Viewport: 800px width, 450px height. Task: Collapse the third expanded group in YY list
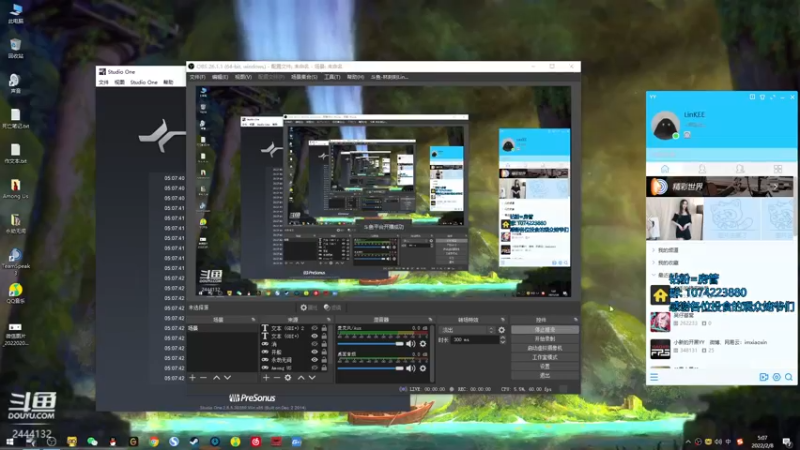coord(654,275)
